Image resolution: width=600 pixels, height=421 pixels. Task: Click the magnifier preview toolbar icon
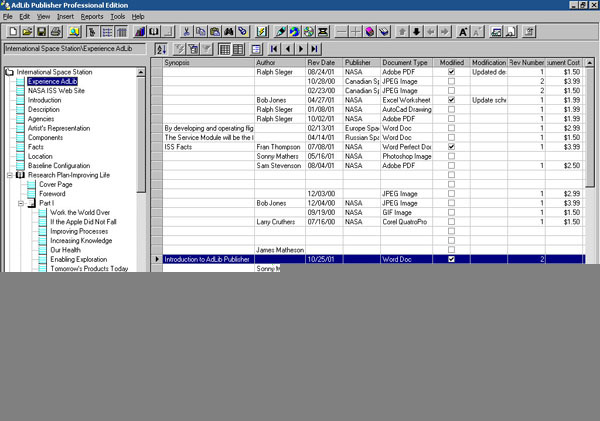click(x=74, y=32)
